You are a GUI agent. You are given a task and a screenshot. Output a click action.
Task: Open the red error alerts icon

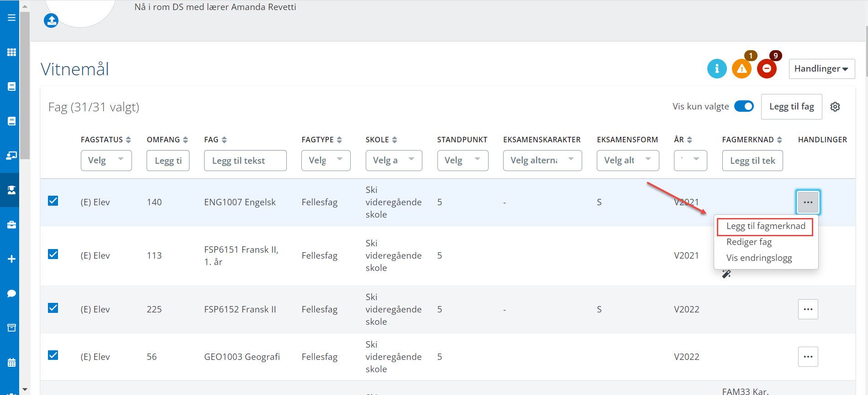[x=767, y=68]
